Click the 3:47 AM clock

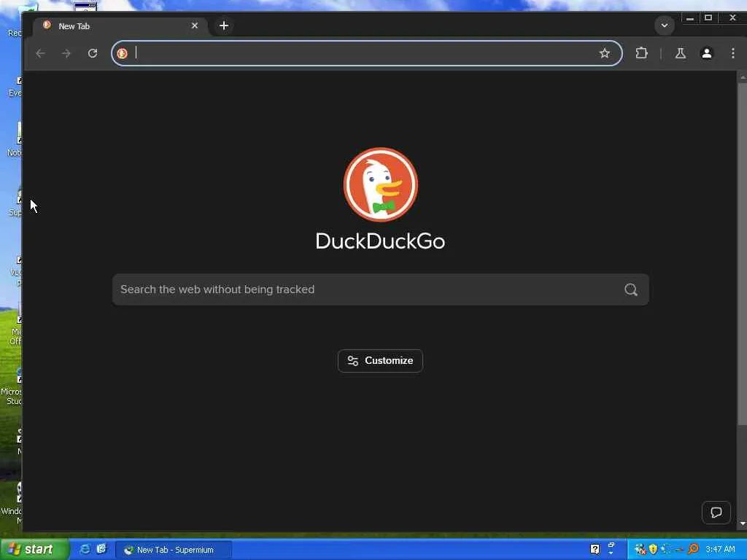click(720, 550)
